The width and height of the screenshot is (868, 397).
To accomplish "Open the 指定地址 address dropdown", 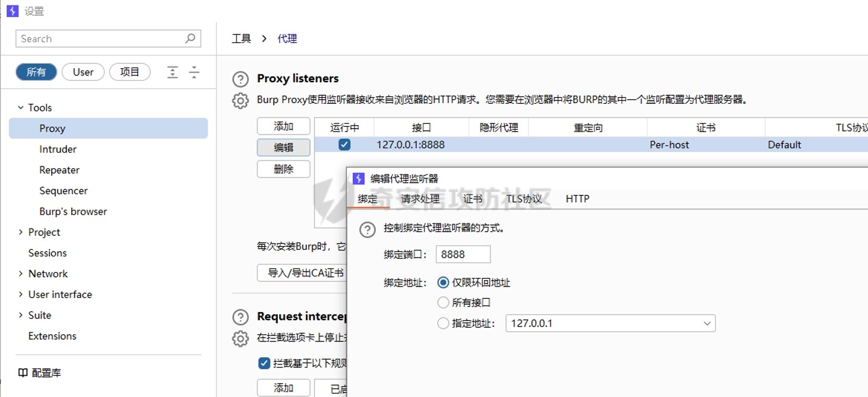I will point(611,323).
